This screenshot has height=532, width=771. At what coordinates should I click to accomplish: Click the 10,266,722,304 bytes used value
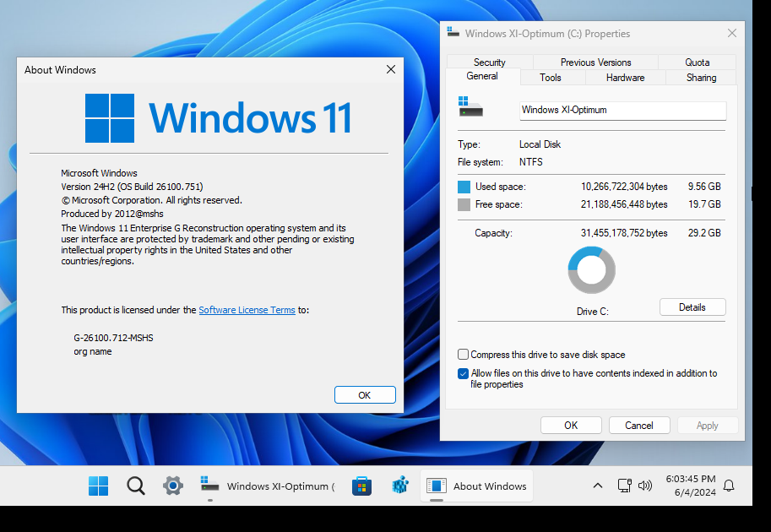pos(624,187)
